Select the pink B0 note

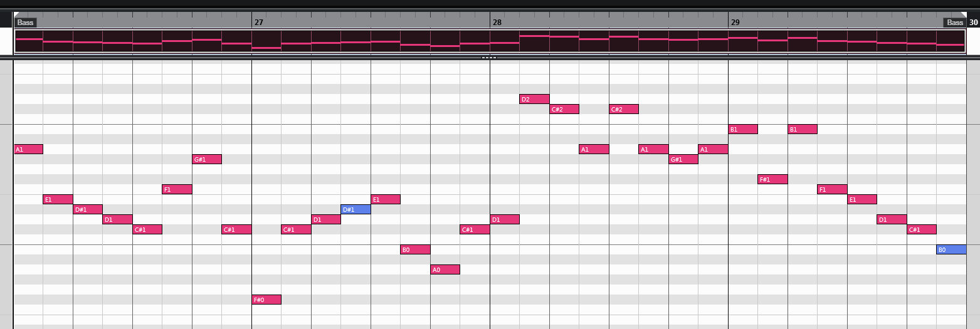415,249
